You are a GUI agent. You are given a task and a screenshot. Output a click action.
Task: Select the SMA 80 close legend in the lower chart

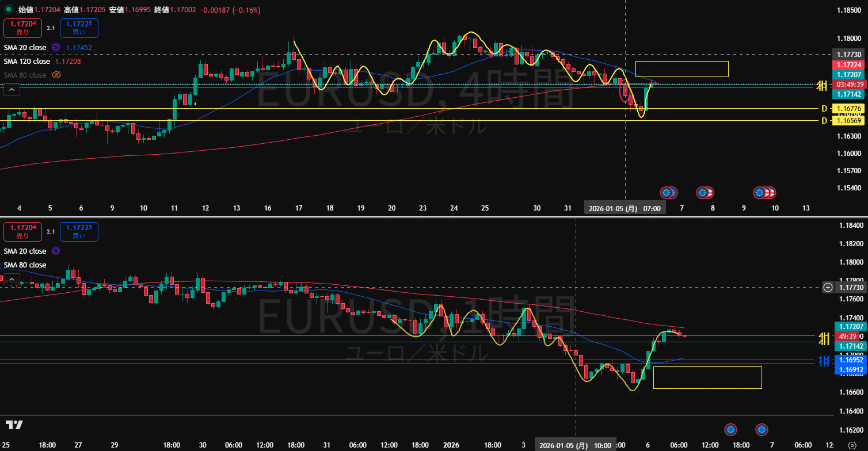(25, 265)
